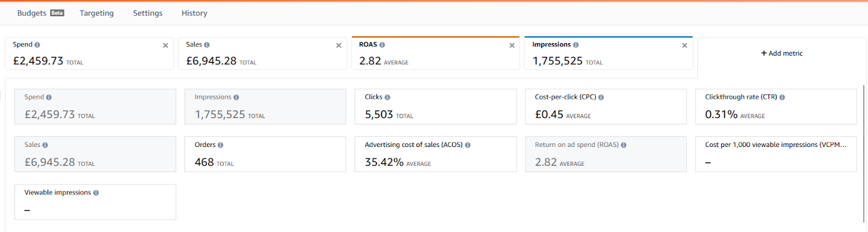Select the Clicks metric card

click(435, 106)
